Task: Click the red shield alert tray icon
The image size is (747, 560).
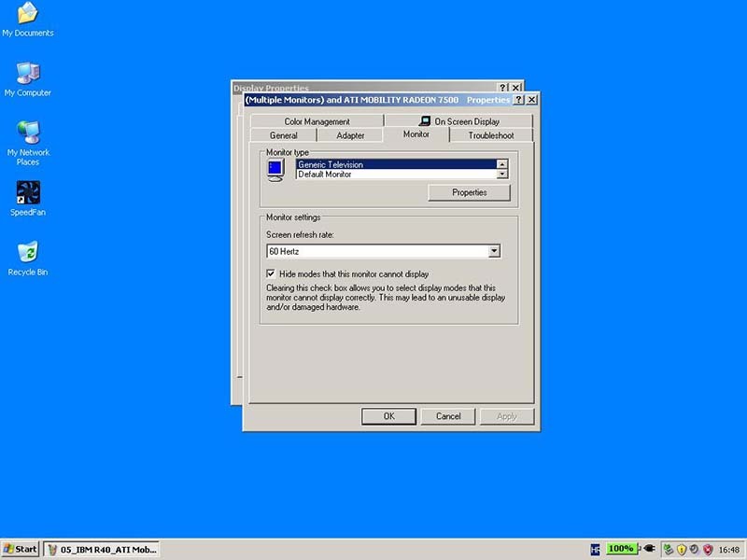Action: (707, 549)
